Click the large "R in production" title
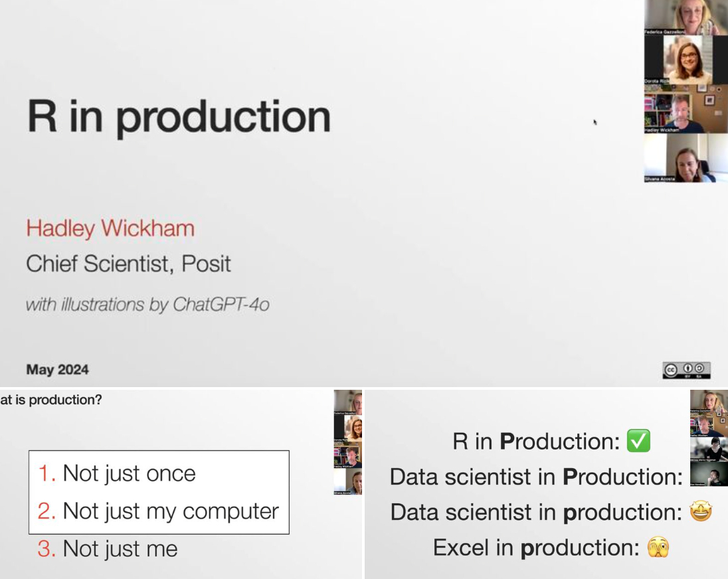This screenshot has width=728, height=579. 179,118
